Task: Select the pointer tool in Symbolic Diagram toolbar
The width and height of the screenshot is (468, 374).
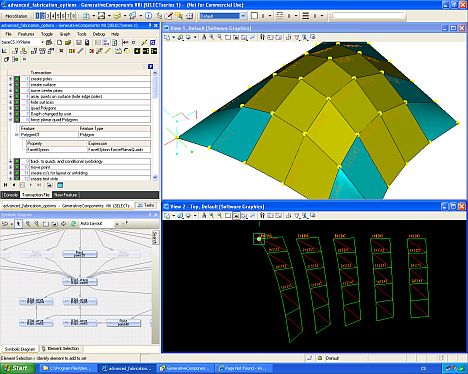Action: point(18,224)
